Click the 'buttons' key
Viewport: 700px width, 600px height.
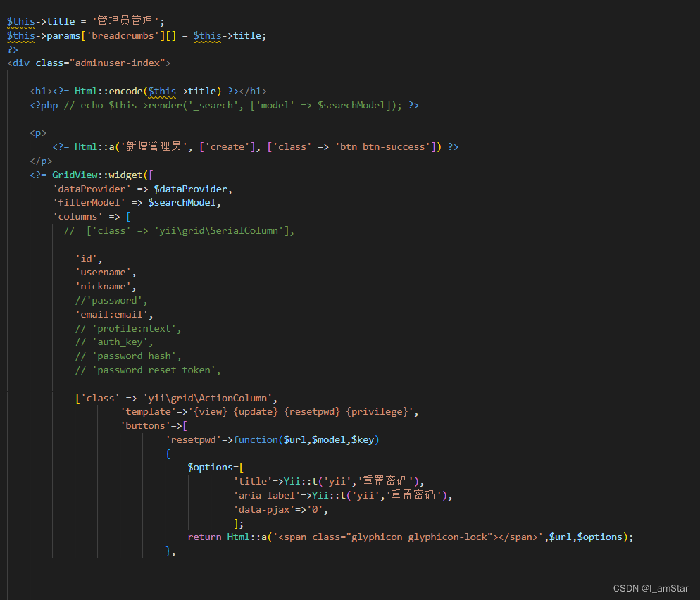tap(145, 426)
